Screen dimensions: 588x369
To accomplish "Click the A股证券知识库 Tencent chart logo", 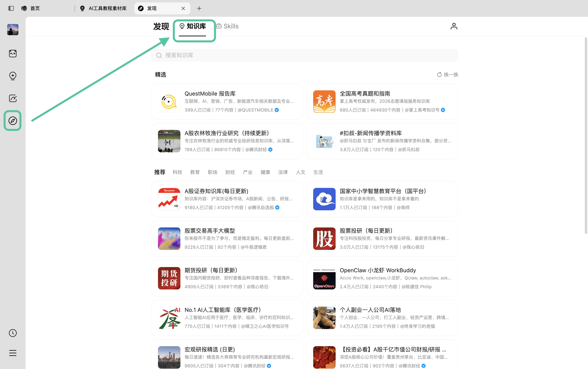I will pyautogui.click(x=169, y=199).
